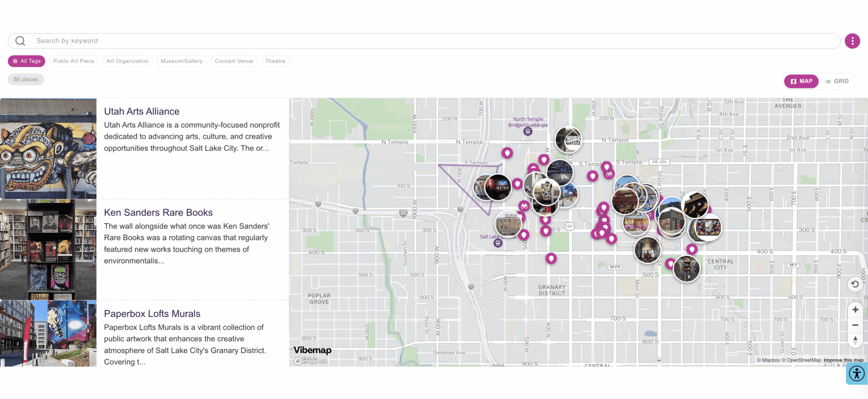Click the Ken Sanders bookshelf thumbnail
This screenshot has width=868, height=399.
click(48, 250)
